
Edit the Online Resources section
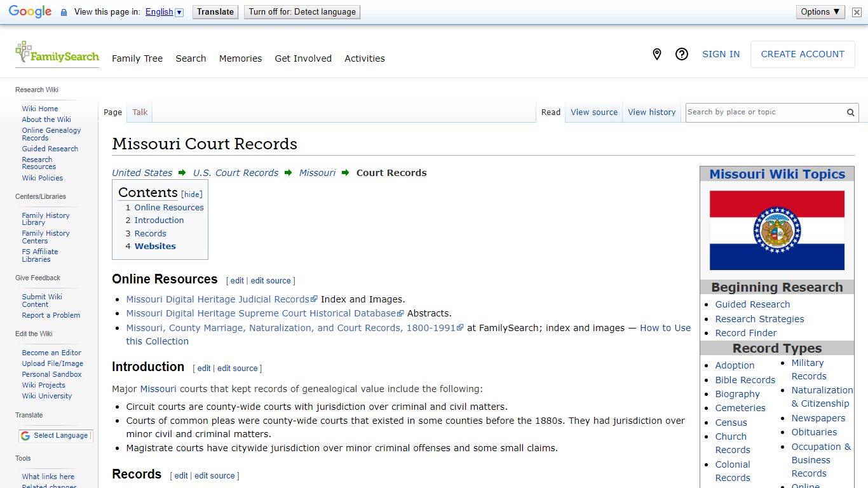point(237,281)
